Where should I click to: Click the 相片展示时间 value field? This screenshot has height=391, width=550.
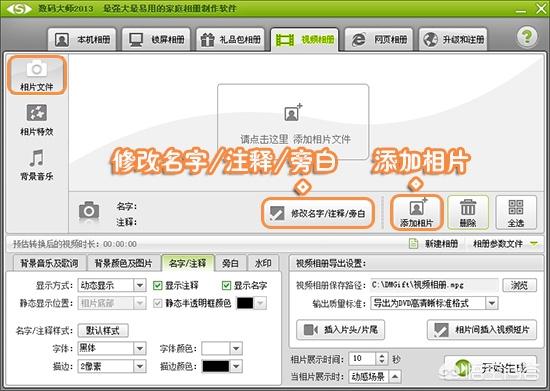tap(362, 358)
